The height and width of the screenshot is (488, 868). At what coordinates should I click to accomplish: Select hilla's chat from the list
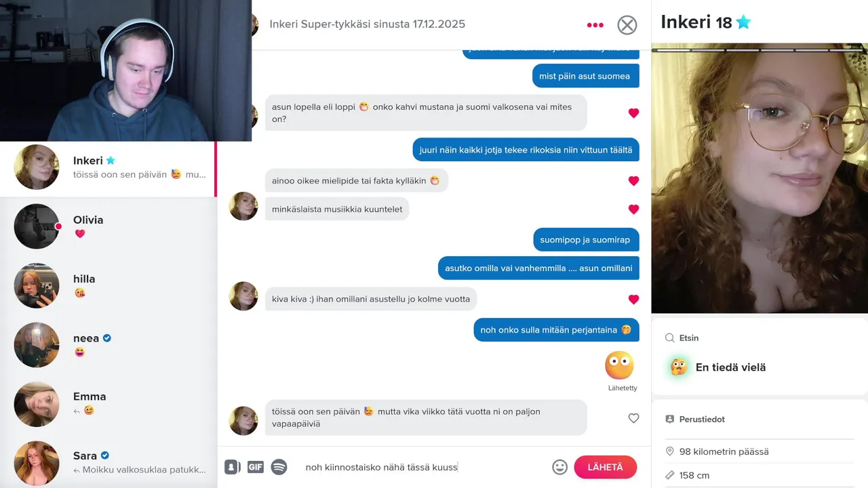(108, 285)
